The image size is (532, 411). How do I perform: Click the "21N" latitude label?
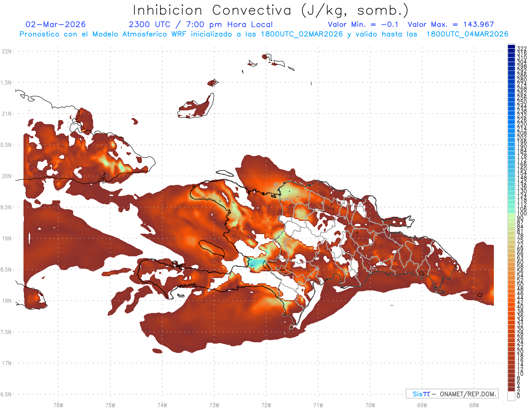pyautogui.click(x=7, y=114)
